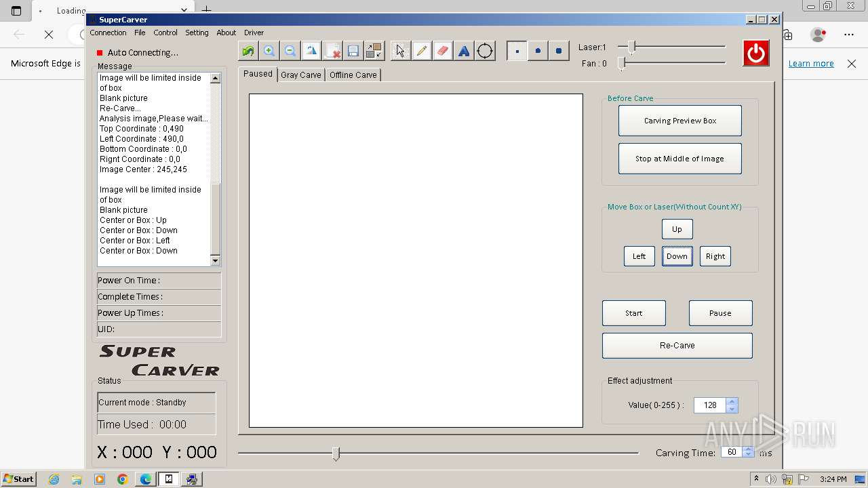The image size is (868, 488).
Task: Choose the large dot brush size
Action: coord(559,51)
